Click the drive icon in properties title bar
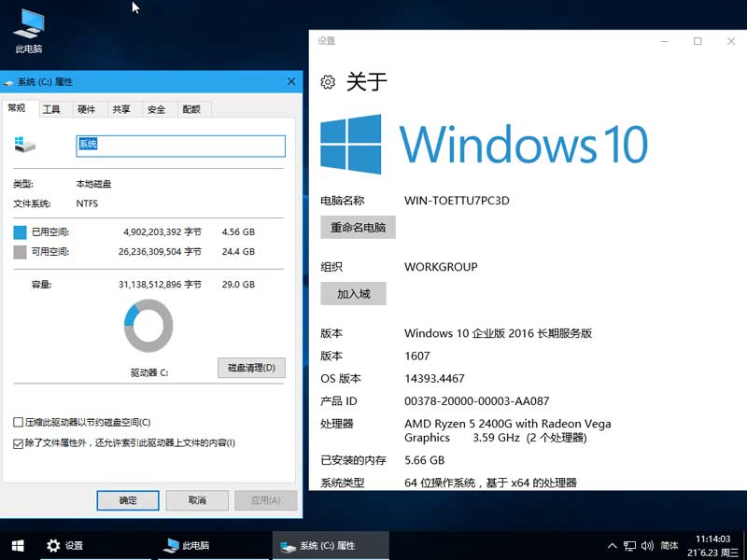Image resolution: width=747 pixels, height=560 pixels. (x=8, y=82)
